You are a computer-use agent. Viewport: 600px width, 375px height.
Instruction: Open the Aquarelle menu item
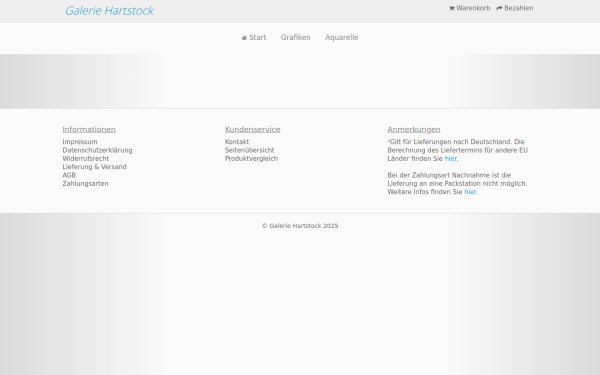pos(342,38)
